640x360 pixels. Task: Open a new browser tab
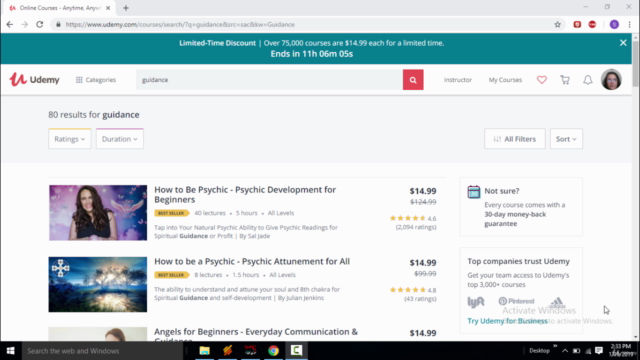[126, 8]
